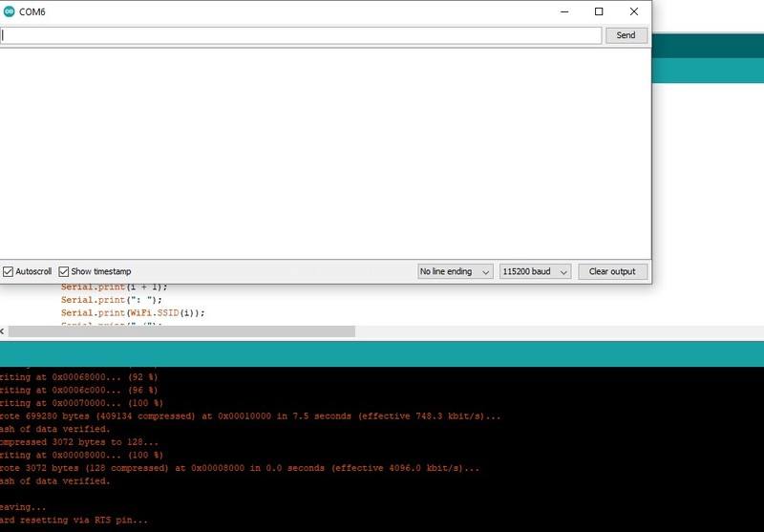Click console line 'Writing at 0x00008000... (100 %)'

click(x=81, y=456)
